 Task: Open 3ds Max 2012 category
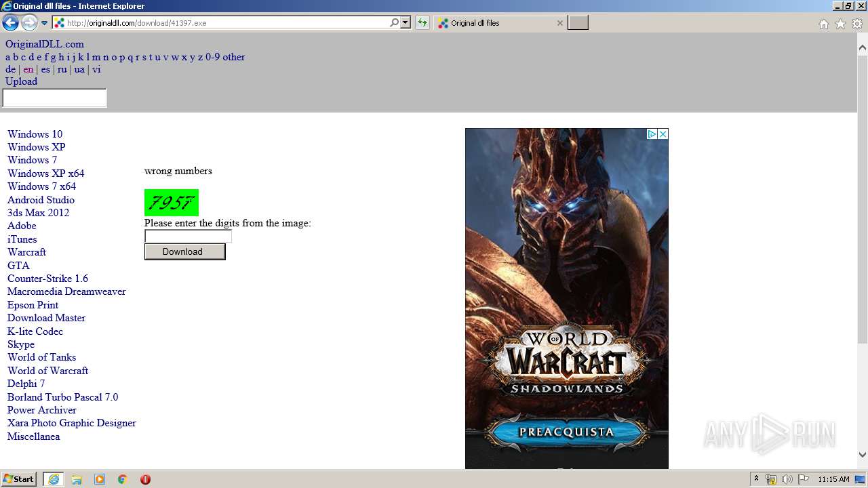click(38, 213)
